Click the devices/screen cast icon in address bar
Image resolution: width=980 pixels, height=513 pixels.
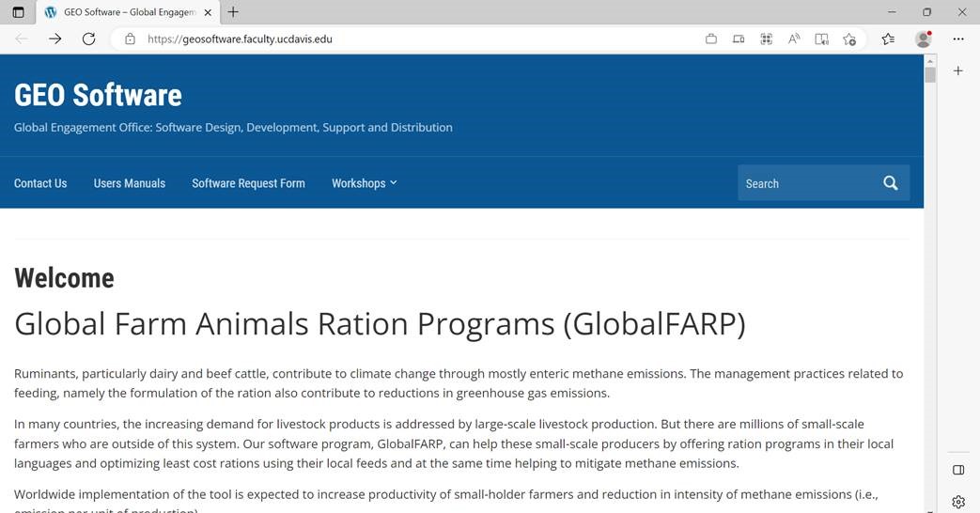pos(739,39)
